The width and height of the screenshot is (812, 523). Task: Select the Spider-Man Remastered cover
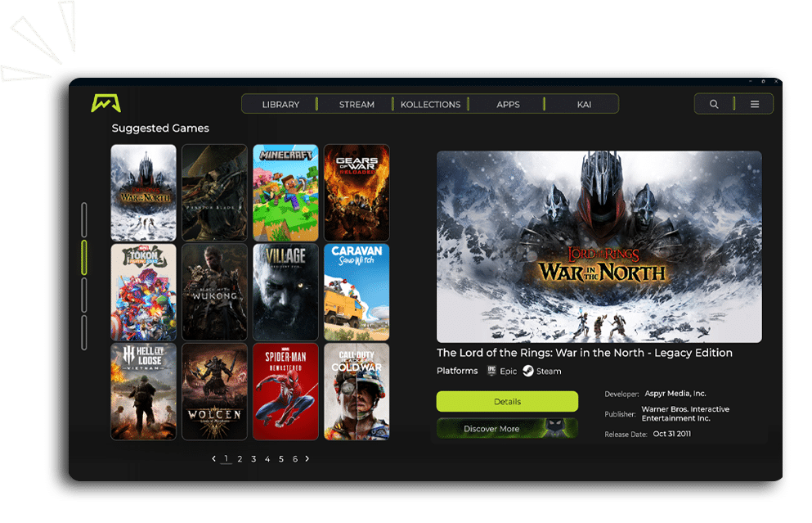point(285,391)
